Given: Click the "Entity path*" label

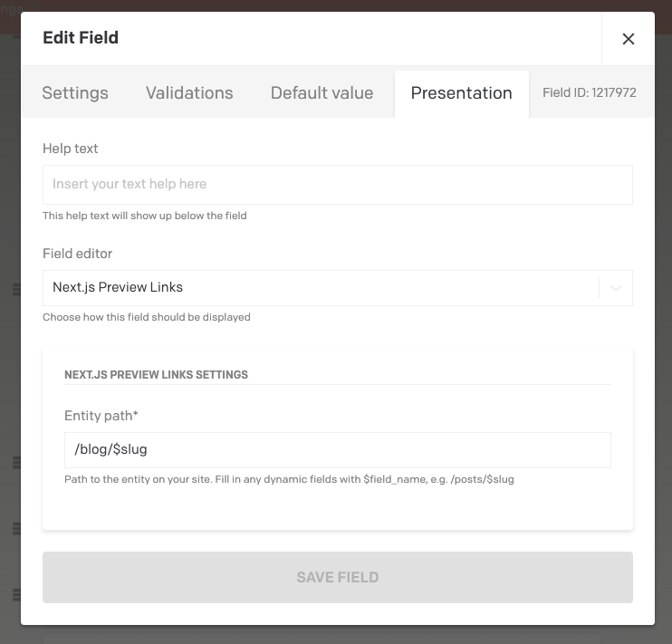Looking at the screenshot, I should coord(101,416).
